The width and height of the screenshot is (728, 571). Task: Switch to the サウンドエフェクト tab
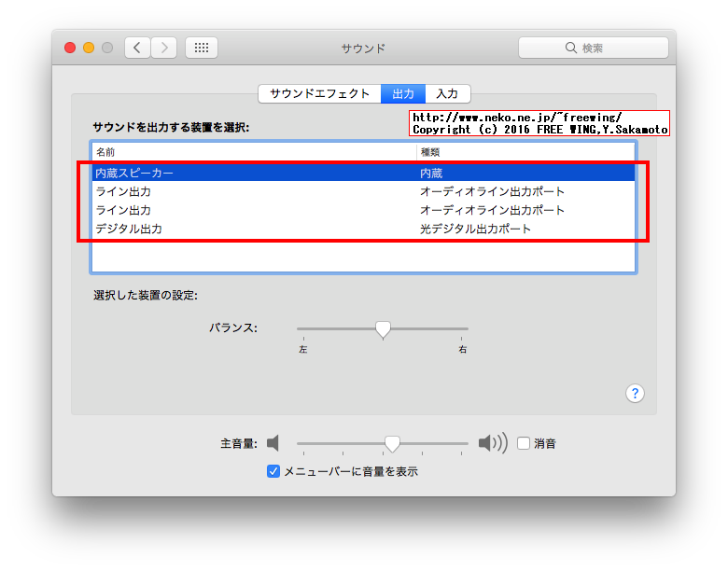click(319, 93)
